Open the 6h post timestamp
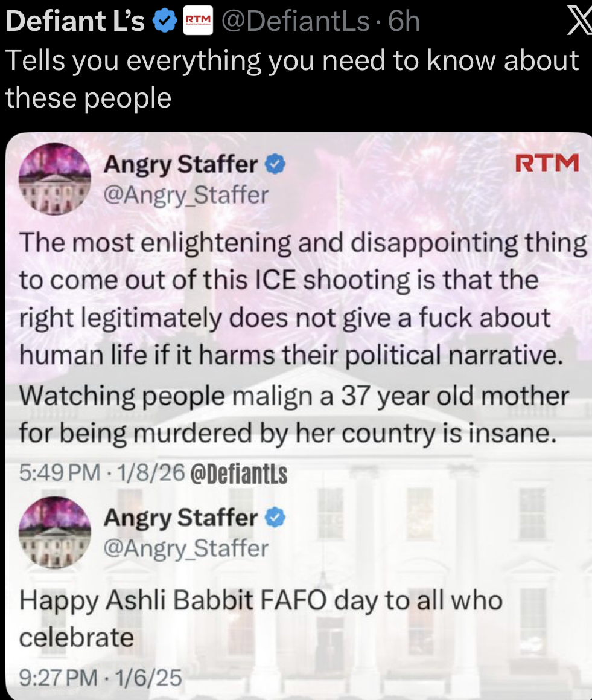Viewport: 592px width, 700px height. click(404, 21)
